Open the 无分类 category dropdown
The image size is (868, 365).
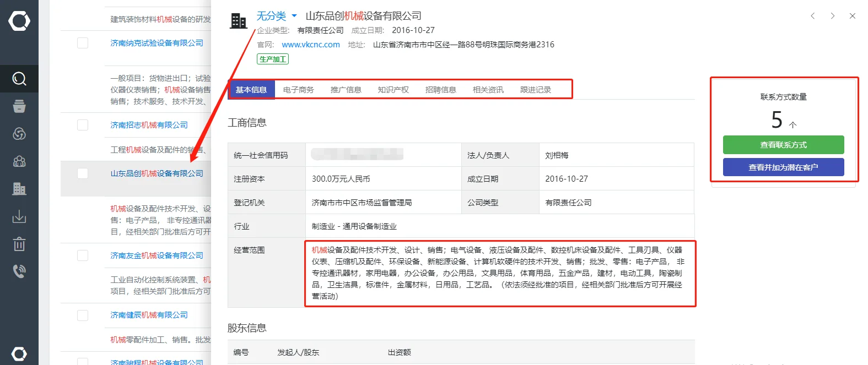coord(277,16)
